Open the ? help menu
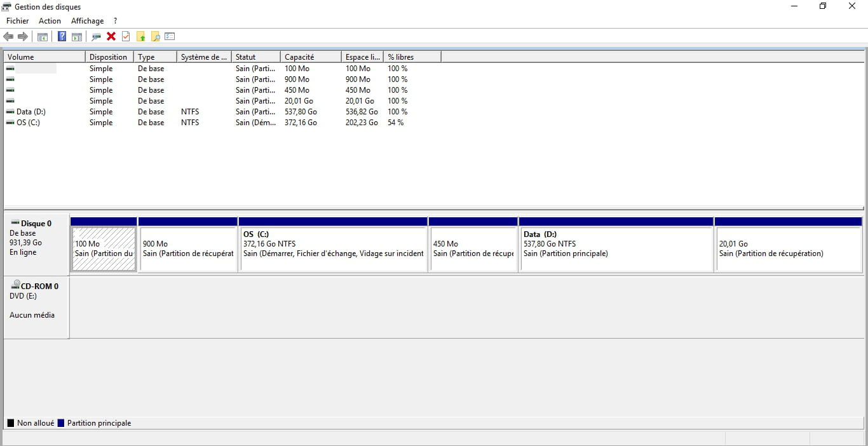The height and width of the screenshot is (446, 868). click(116, 21)
